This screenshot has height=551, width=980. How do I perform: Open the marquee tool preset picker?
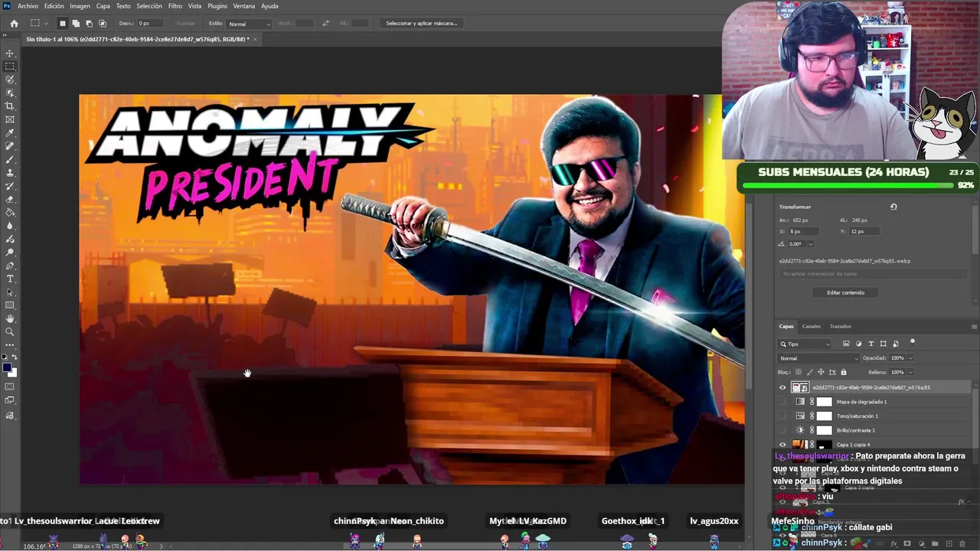tap(38, 24)
